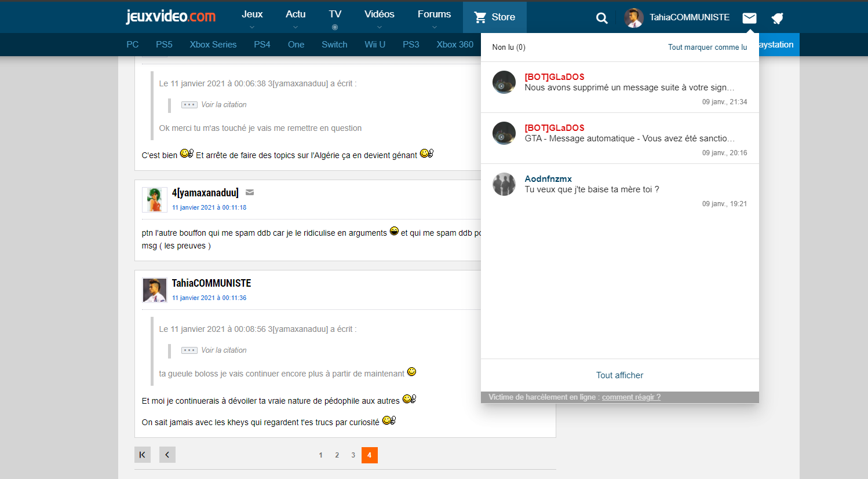This screenshot has width=868, height=479.
Task: Click the search magnifier icon
Action: tap(602, 18)
